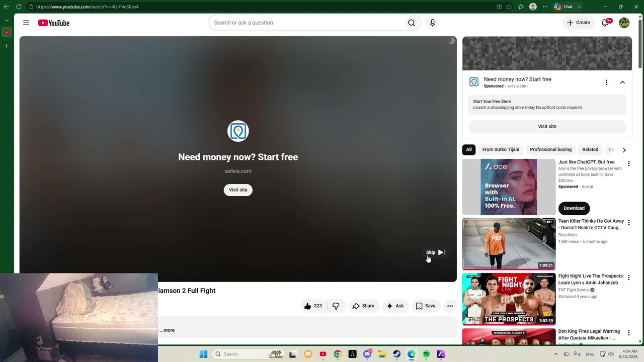
Task: Open Steam from the taskbar
Action: 396,354
